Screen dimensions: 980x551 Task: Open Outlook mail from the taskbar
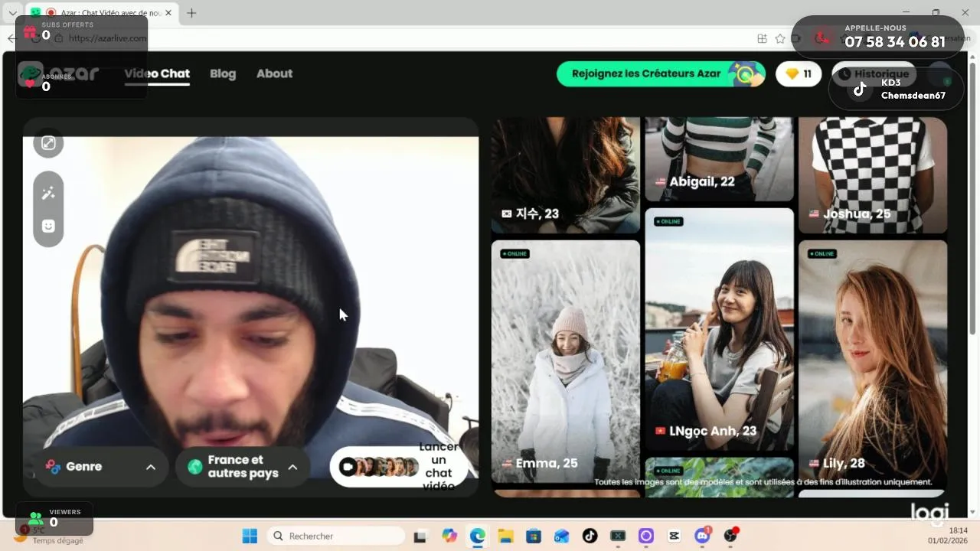pyautogui.click(x=562, y=536)
